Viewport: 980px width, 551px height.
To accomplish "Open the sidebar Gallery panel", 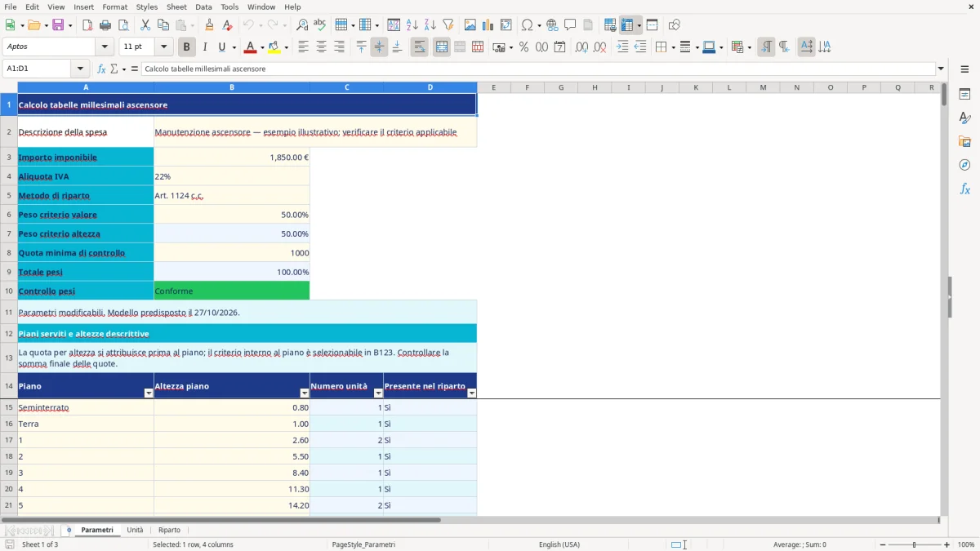I will pyautogui.click(x=964, y=141).
